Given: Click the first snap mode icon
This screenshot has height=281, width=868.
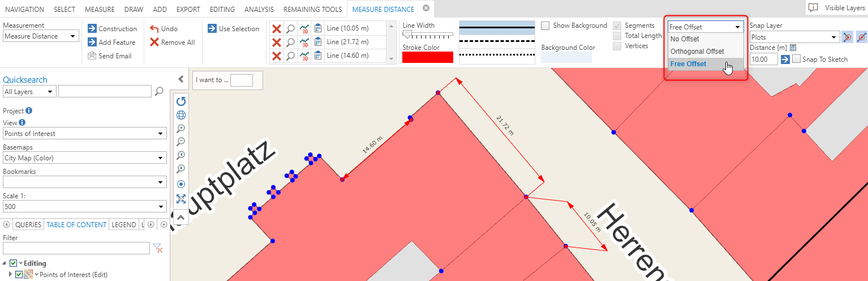Looking at the screenshot, I should (848, 37).
